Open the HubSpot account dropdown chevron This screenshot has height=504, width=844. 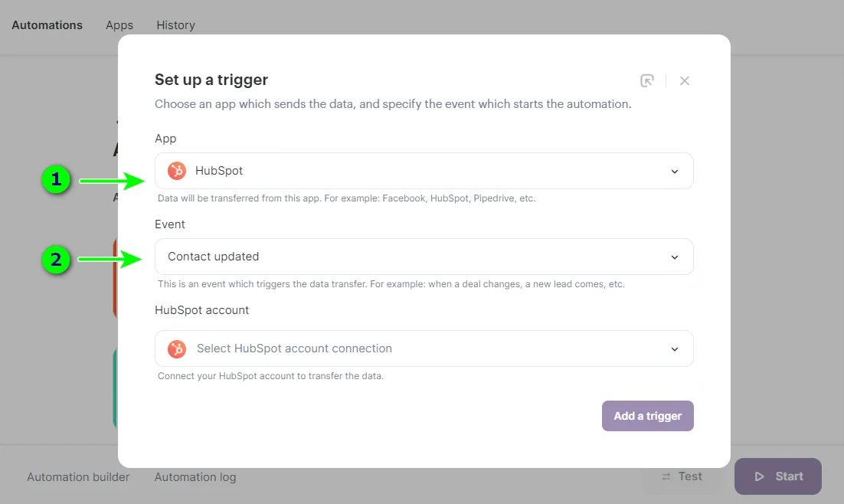675,349
